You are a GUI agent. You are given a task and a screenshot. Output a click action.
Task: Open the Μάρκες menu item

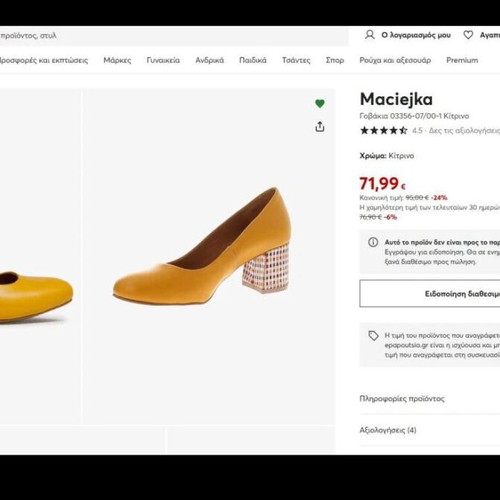117,60
